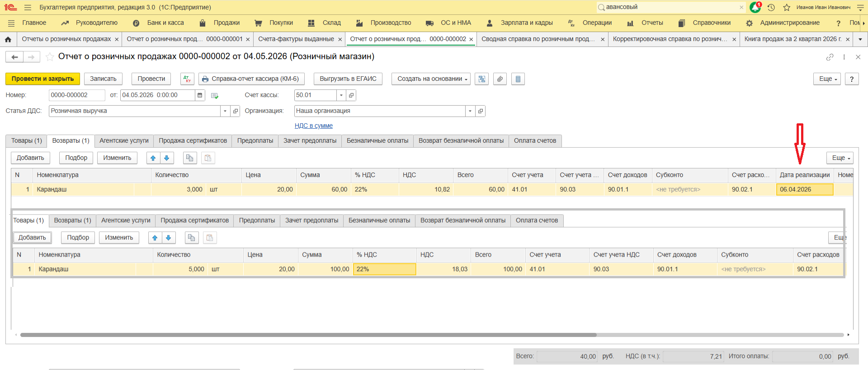Open the Дт/Кт postings icon
The width and height of the screenshot is (868, 370).
(x=187, y=79)
